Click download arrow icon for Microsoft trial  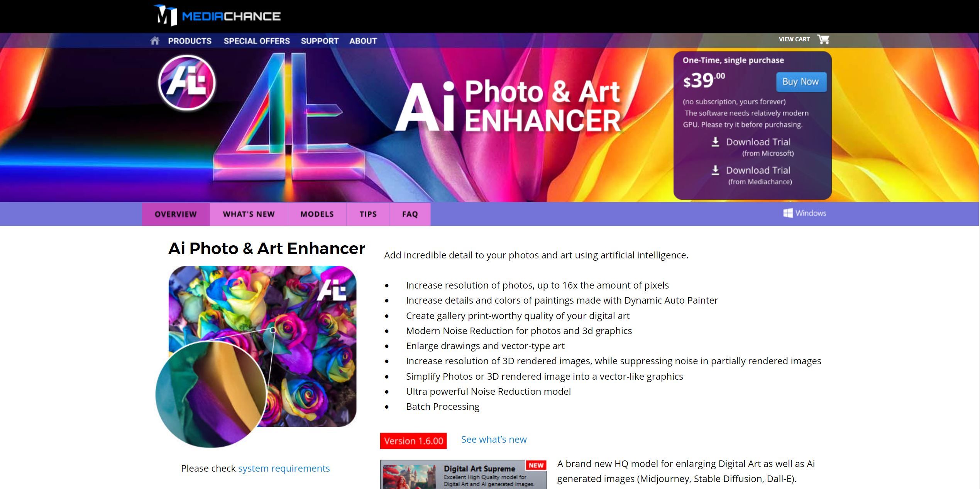715,142
